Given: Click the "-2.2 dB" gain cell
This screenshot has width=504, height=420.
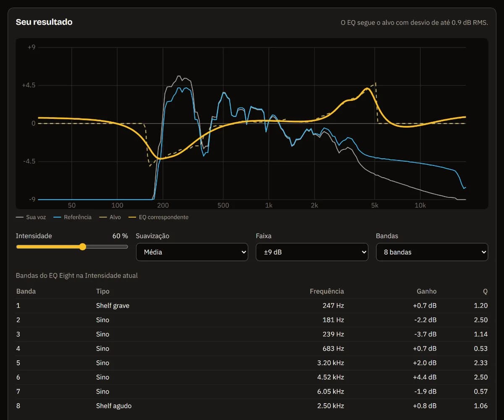Looking at the screenshot, I should [425, 320].
